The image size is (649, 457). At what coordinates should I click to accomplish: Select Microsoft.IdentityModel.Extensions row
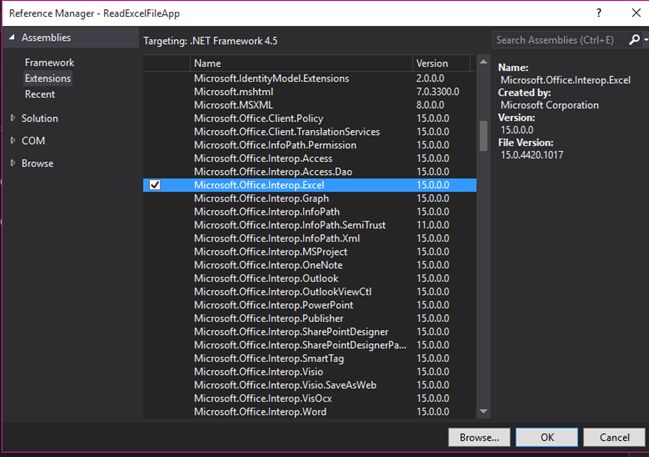pyautogui.click(x=310, y=78)
